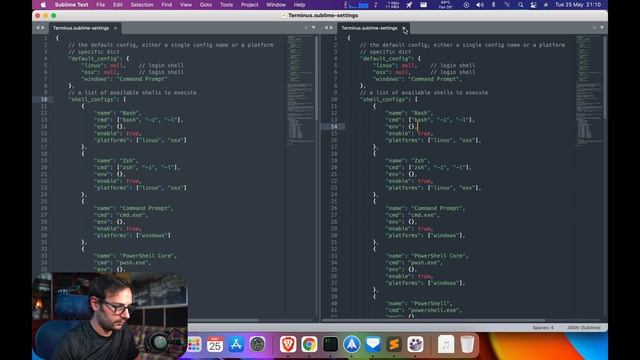Open the Apple menu
640x360 pixels.
click(x=43, y=5)
